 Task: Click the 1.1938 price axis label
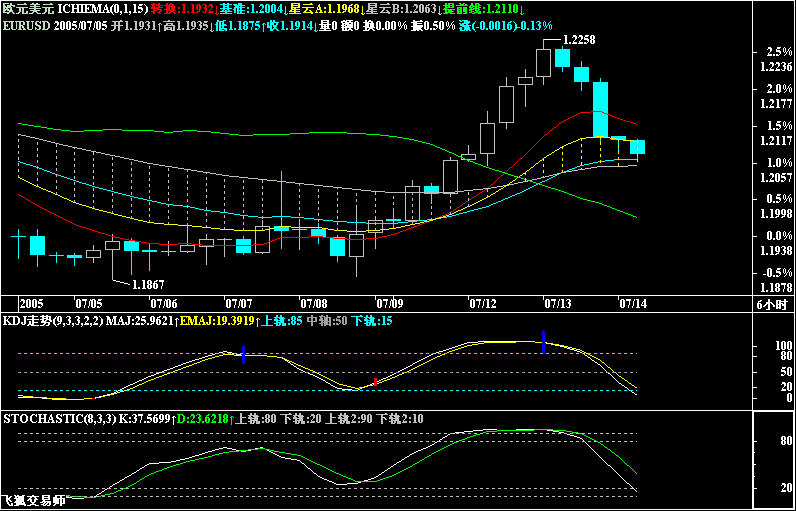tap(778, 251)
